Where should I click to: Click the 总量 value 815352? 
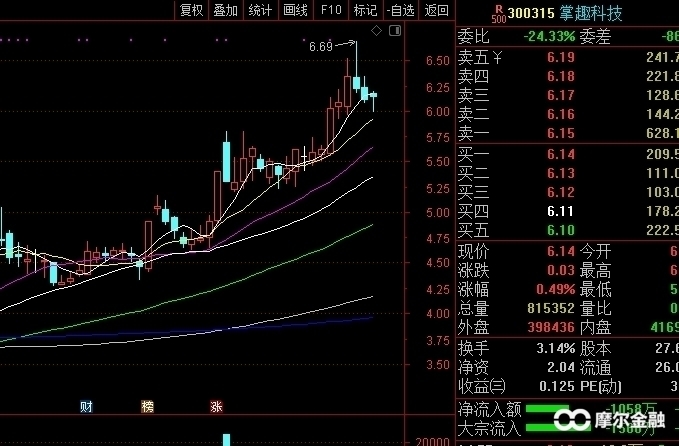(x=551, y=308)
